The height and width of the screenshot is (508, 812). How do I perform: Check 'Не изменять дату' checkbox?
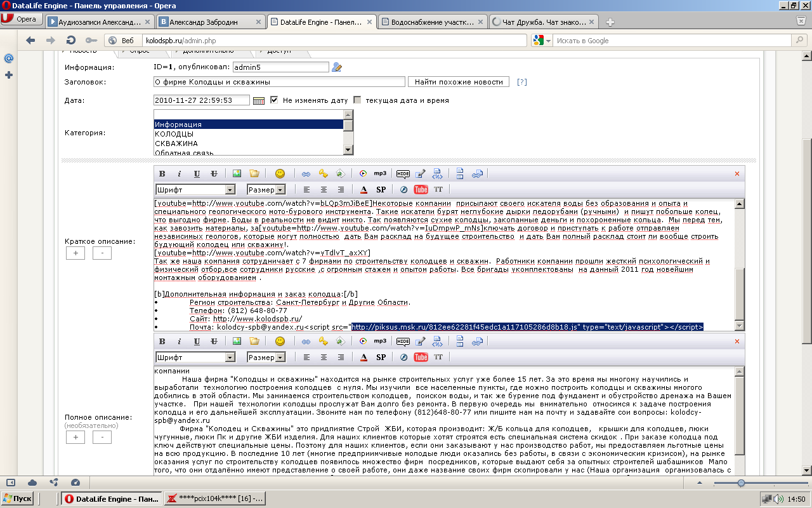(x=274, y=100)
